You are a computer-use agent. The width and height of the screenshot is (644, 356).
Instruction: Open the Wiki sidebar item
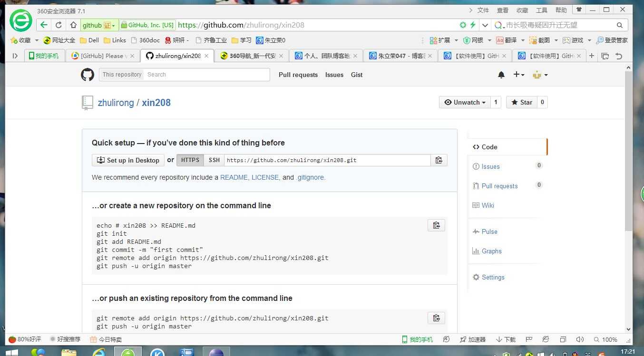click(483, 205)
